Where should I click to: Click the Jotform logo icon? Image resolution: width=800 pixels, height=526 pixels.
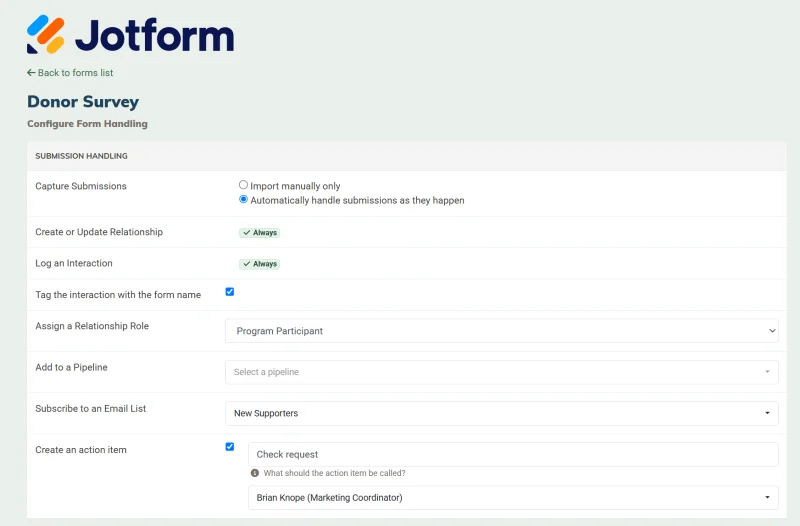(45, 35)
